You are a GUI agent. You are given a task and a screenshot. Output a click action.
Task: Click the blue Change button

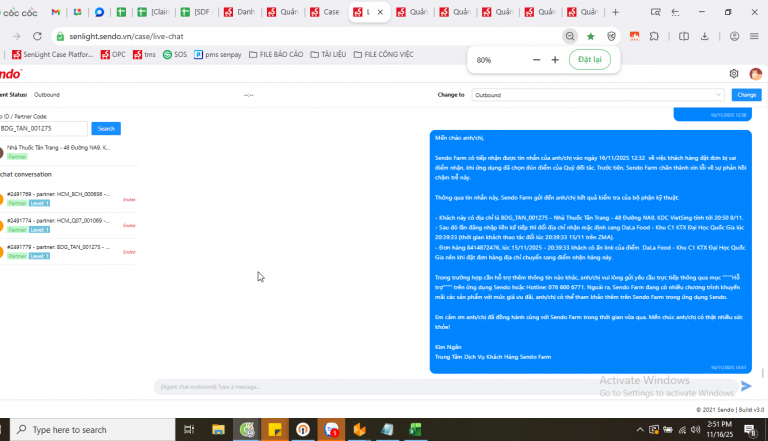pyautogui.click(x=746, y=95)
